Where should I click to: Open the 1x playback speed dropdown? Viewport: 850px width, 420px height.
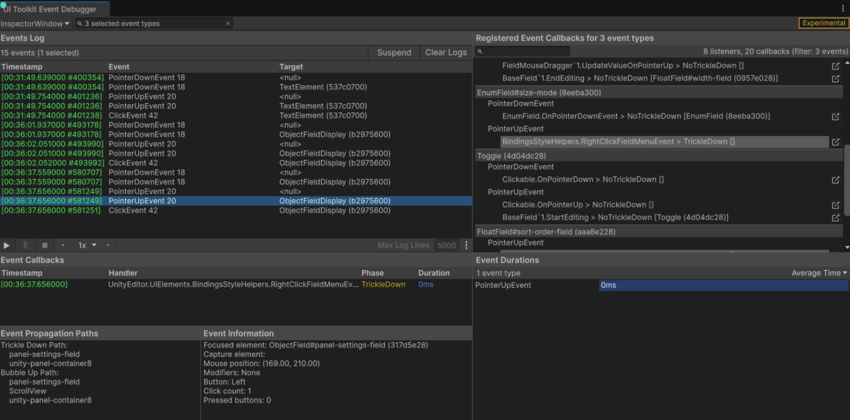click(88, 245)
